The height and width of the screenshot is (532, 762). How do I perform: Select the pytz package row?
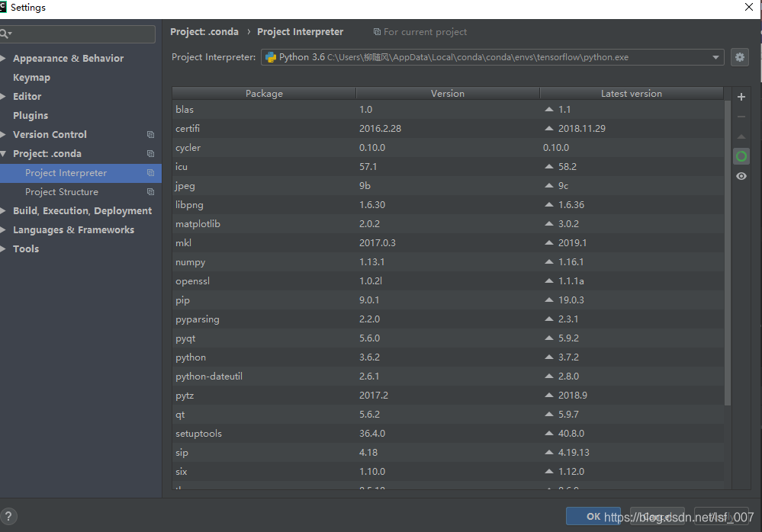click(448, 395)
